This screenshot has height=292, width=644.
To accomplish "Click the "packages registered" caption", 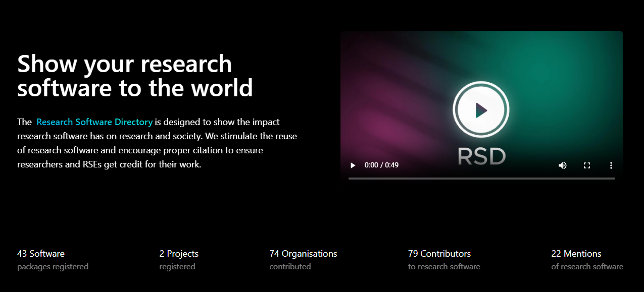I will pos(53,267).
